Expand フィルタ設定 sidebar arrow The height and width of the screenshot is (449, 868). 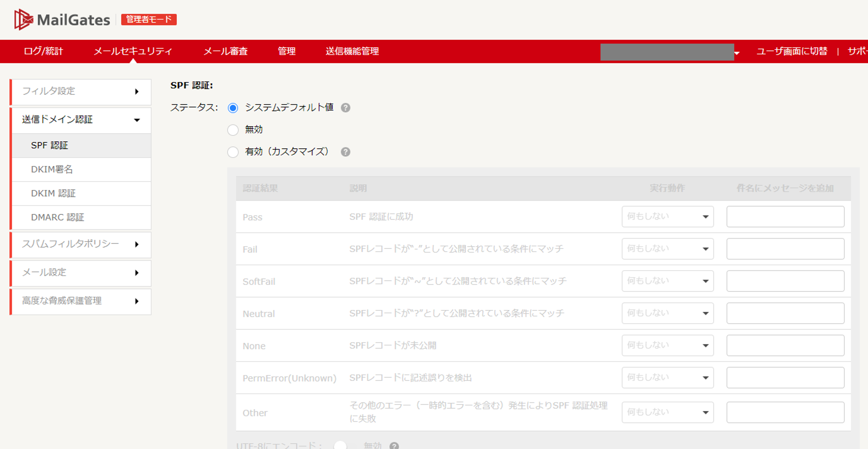pyautogui.click(x=137, y=92)
